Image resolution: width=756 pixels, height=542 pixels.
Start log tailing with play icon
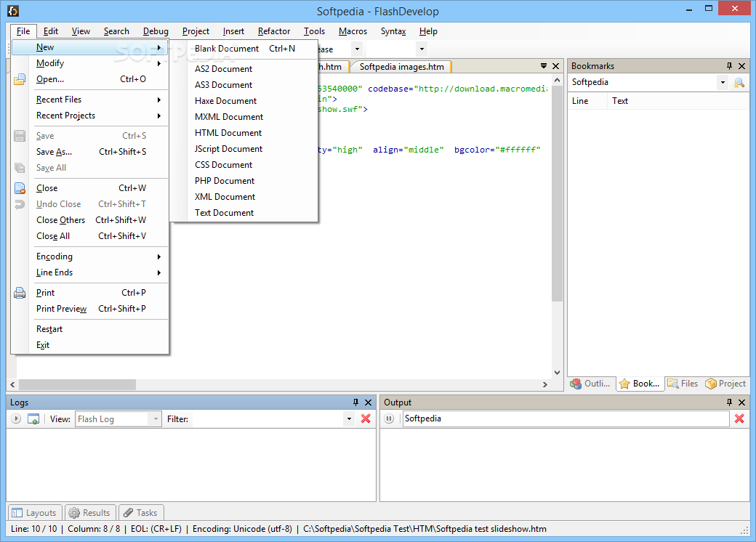point(16,418)
